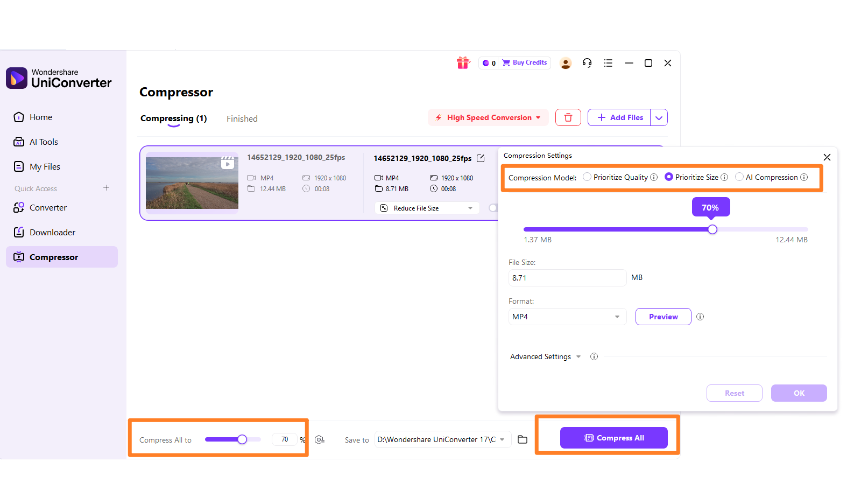Open the MP4 format dropdown
The width and height of the screenshot is (868, 483).
coord(567,317)
